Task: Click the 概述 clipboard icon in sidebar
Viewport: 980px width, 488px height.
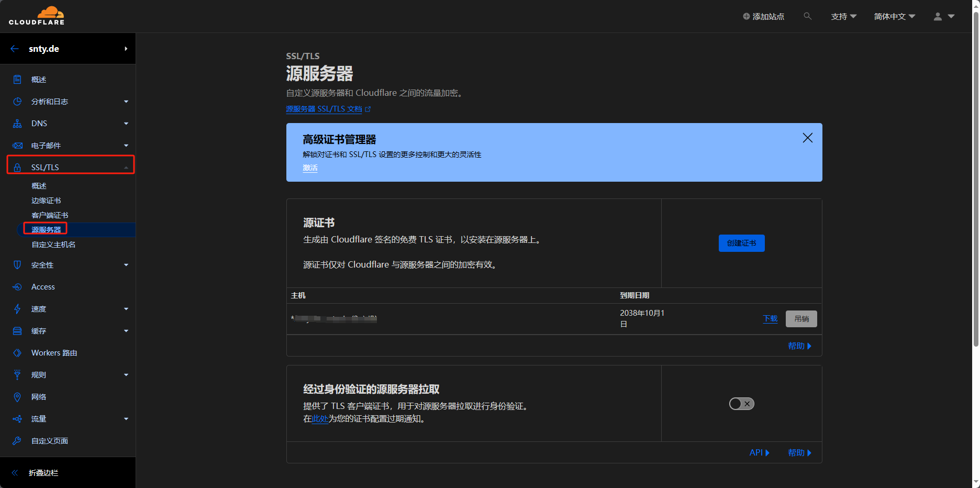Action: click(x=17, y=80)
